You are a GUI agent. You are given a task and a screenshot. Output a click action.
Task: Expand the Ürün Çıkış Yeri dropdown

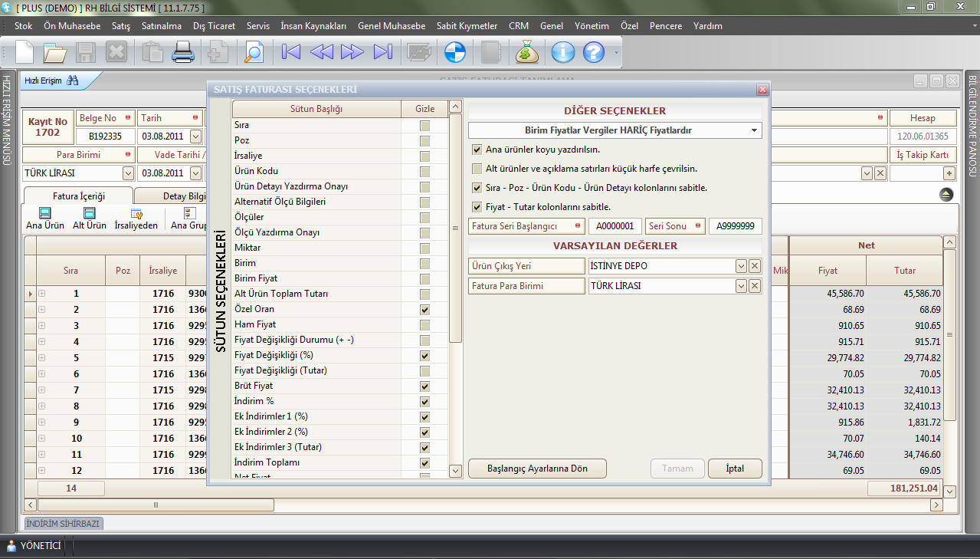(741, 266)
